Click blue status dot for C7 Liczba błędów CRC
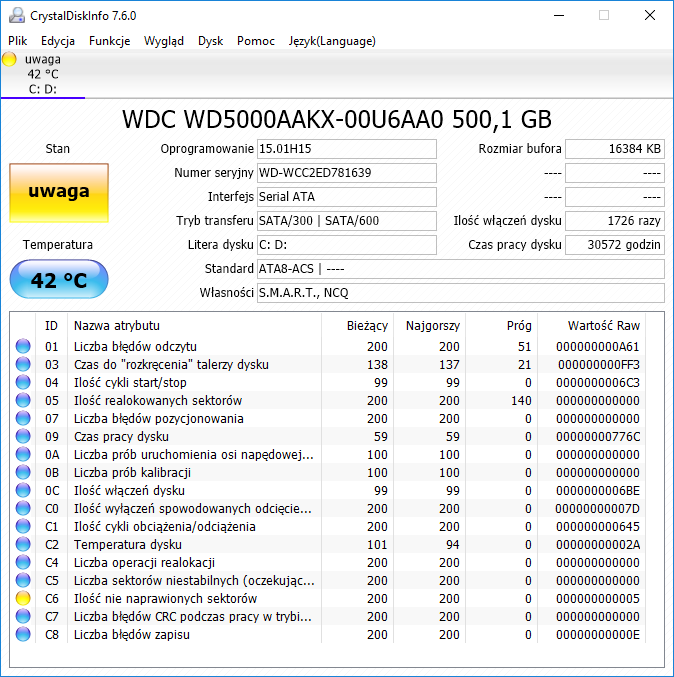674x677 pixels. [23, 617]
